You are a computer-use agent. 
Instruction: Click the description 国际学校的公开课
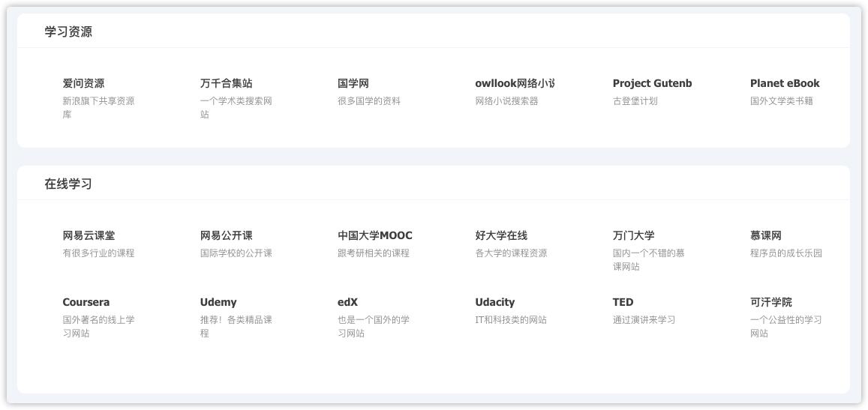coord(236,253)
